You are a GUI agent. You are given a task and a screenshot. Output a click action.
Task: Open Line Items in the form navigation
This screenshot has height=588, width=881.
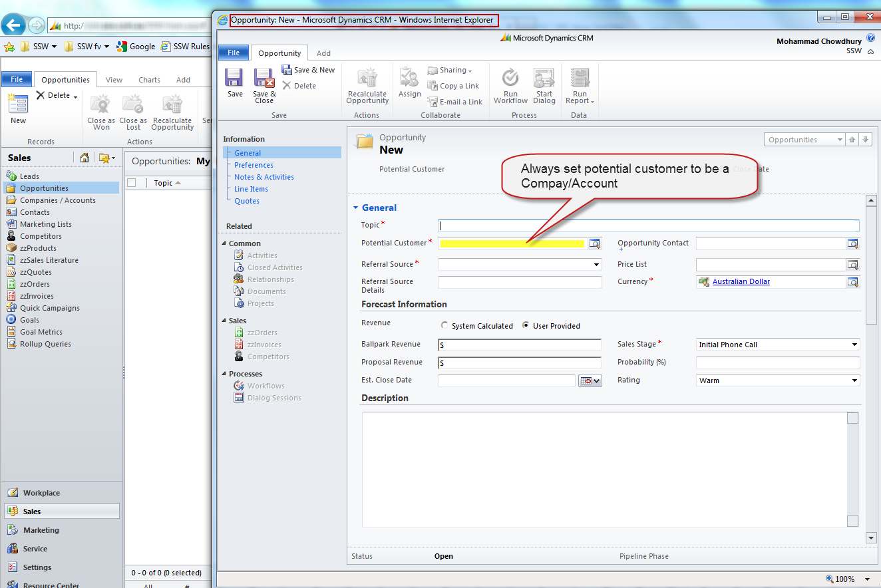click(x=251, y=189)
